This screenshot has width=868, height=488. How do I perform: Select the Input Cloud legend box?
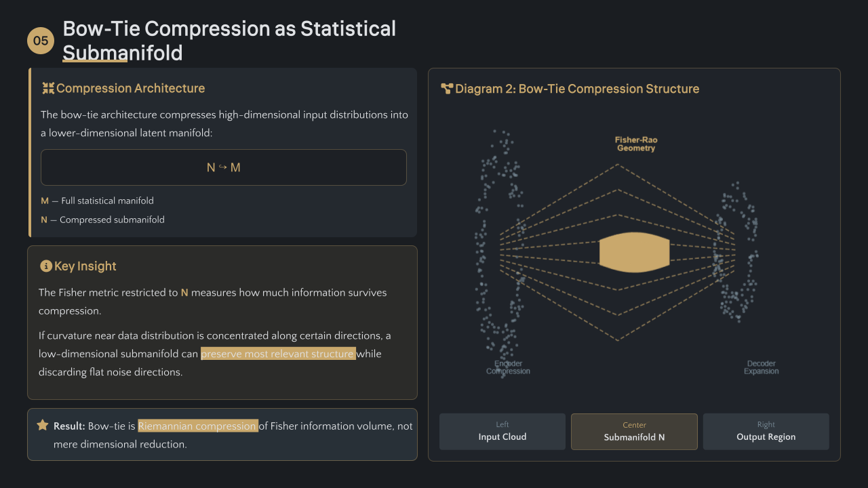tap(502, 432)
